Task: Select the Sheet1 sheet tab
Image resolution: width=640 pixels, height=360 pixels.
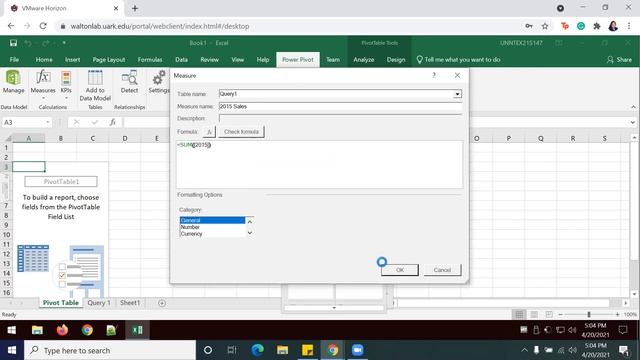Action: point(130,303)
